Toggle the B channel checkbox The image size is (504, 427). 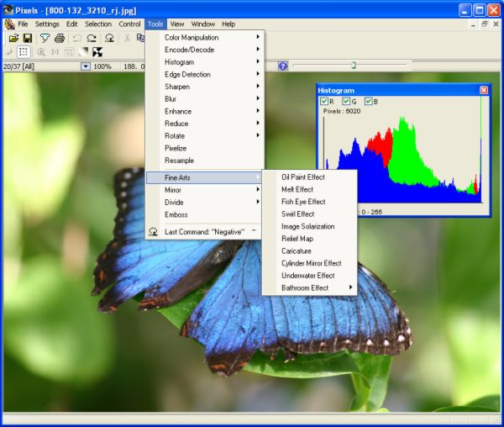point(368,101)
